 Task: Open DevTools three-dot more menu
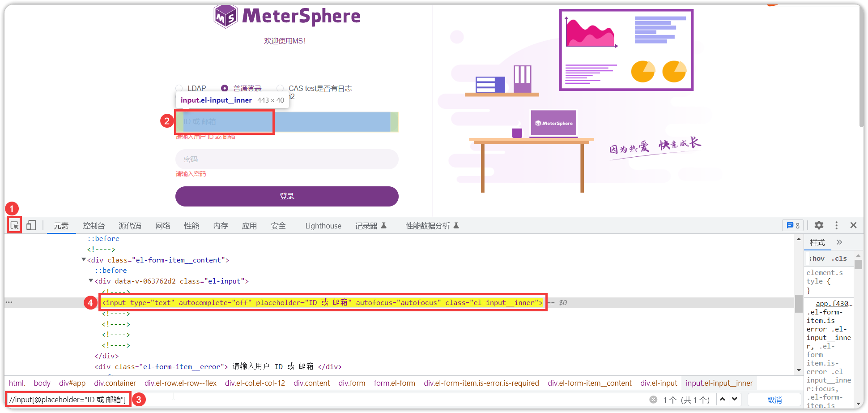point(836,225)
